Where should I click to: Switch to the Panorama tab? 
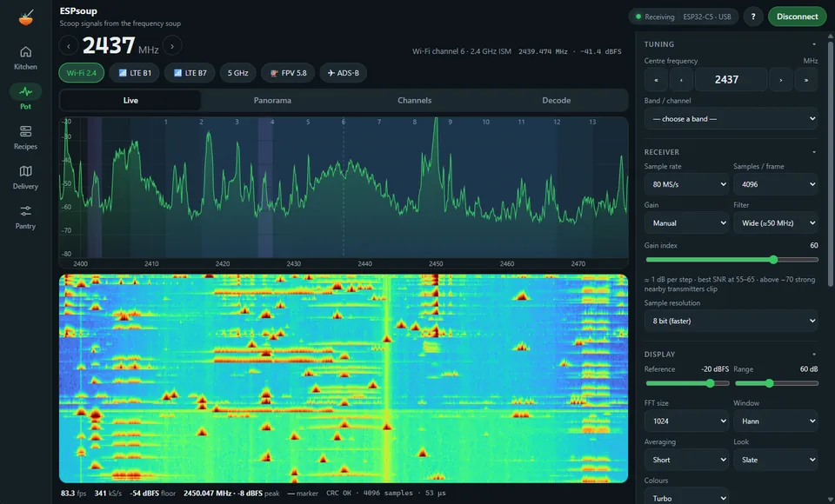pyautogui.click(x=272, y=100)
